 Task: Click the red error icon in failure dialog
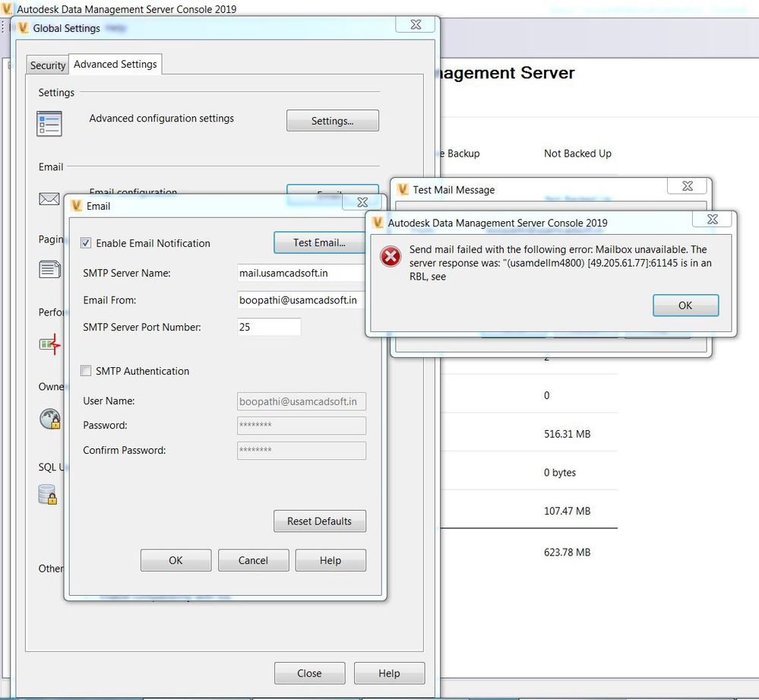coord(391,257)
